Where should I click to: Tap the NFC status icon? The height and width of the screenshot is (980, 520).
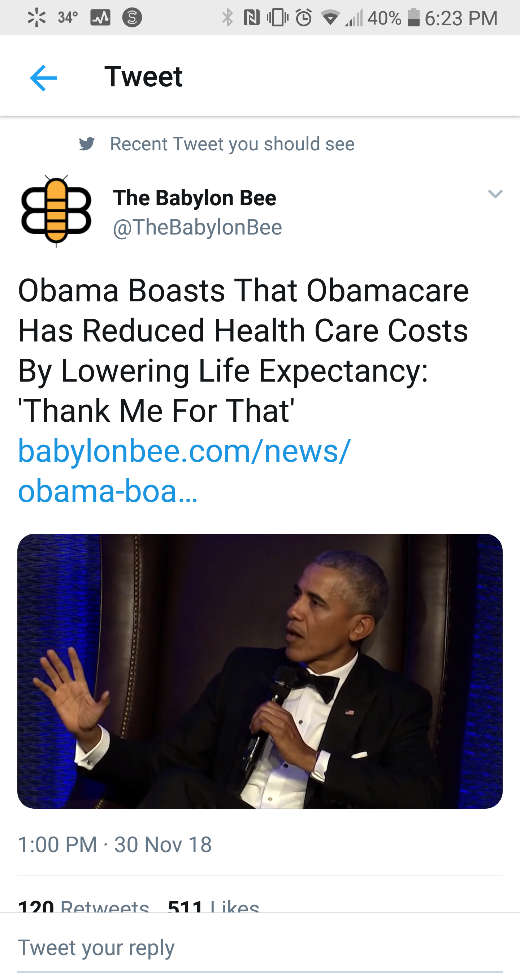pyautogui.click(x=251, y=17)
